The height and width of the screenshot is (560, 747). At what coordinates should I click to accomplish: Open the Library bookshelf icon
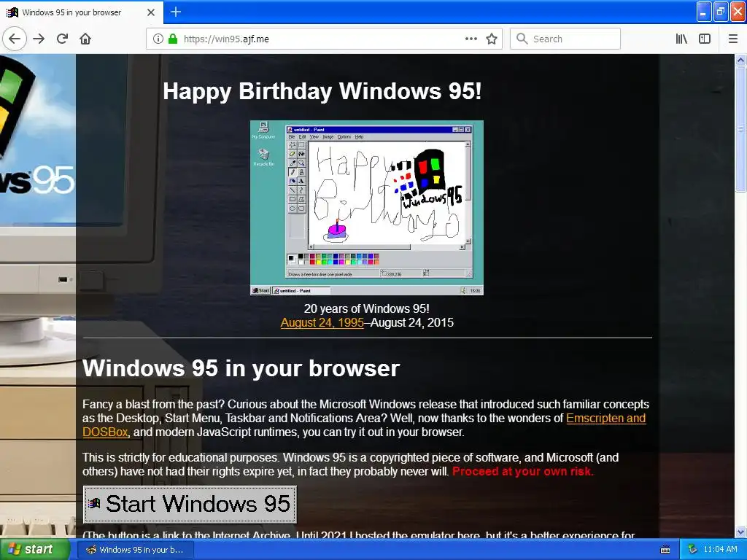(681, 39)
